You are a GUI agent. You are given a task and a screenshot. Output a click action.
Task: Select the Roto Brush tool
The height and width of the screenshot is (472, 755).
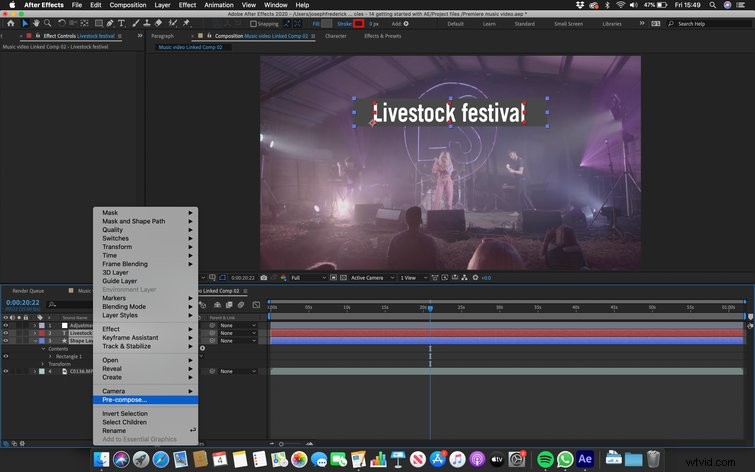point(172,23)
